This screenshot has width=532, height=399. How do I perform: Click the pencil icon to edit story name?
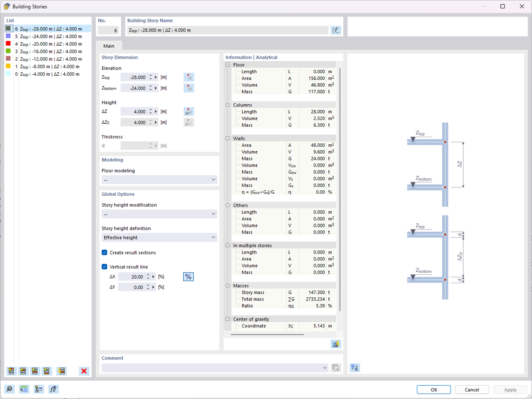pyautogui.click(x=335, y=30)
